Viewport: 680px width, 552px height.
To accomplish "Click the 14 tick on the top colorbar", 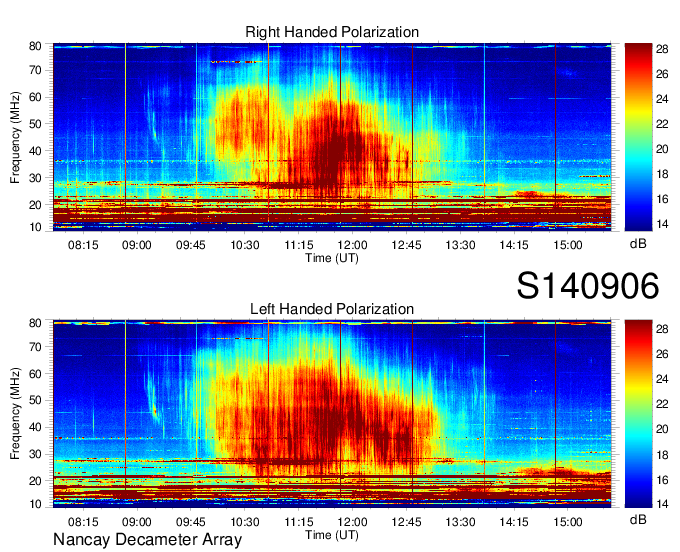I will 662,224.
